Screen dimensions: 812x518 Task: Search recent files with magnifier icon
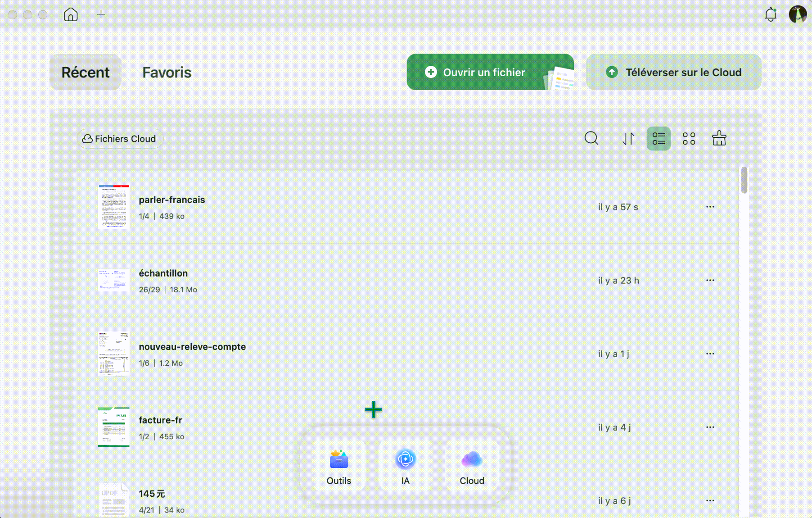[x=591, y=138]
